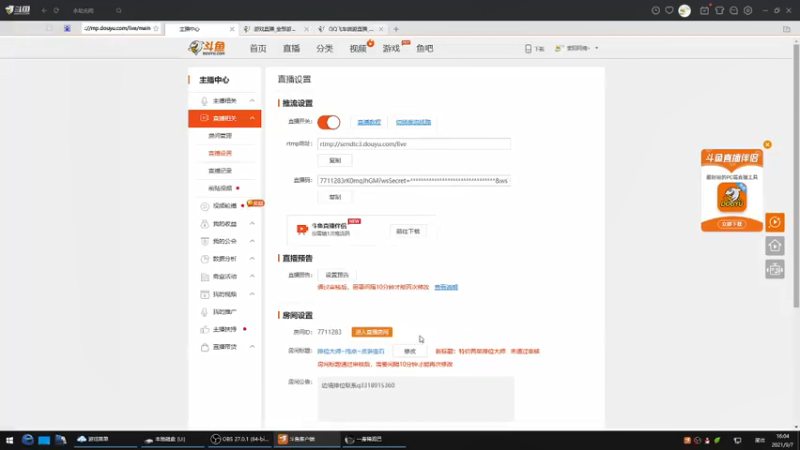Collapse the active 直播相关 section chevron
Viewport: 800px width, 450px height.
click(x=252, y=118)
